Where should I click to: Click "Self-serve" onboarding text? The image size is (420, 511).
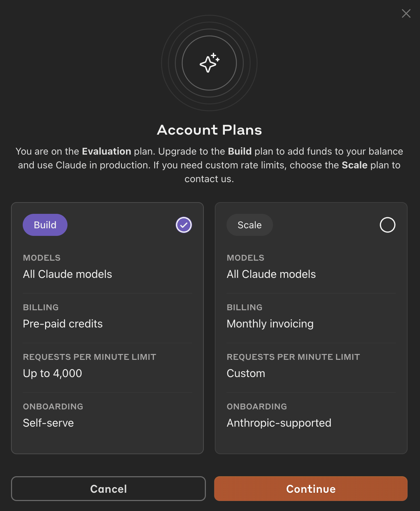pyautogui.click(x=48, y=423)
